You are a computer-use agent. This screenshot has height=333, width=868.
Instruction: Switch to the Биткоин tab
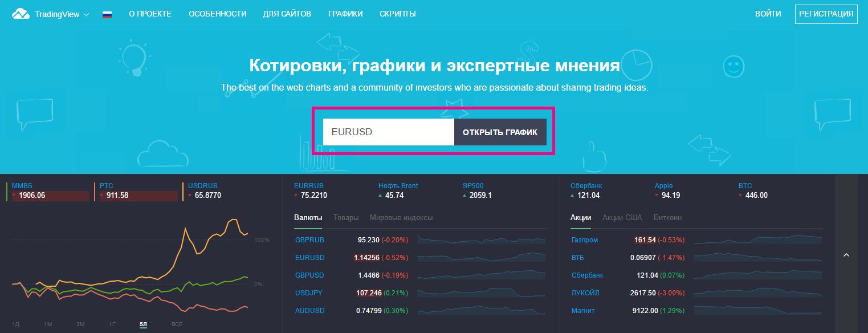[667, 217]
